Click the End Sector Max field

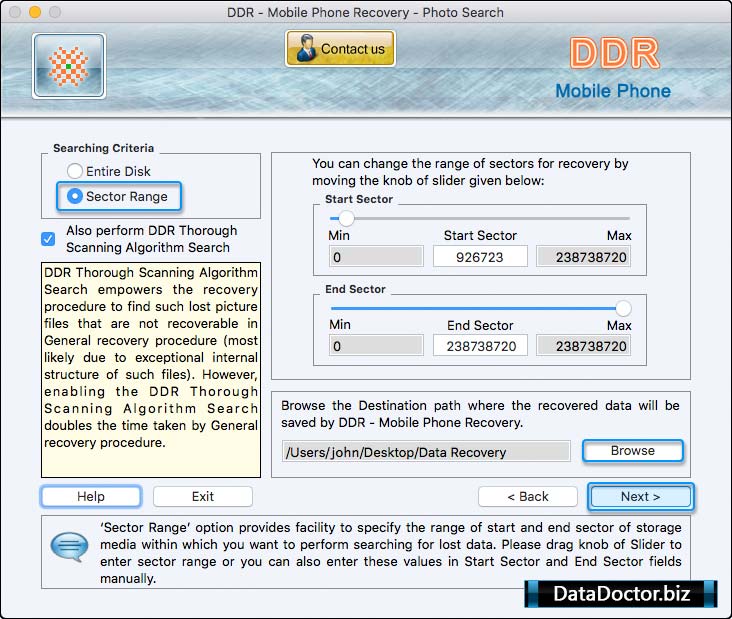(584, 346)
